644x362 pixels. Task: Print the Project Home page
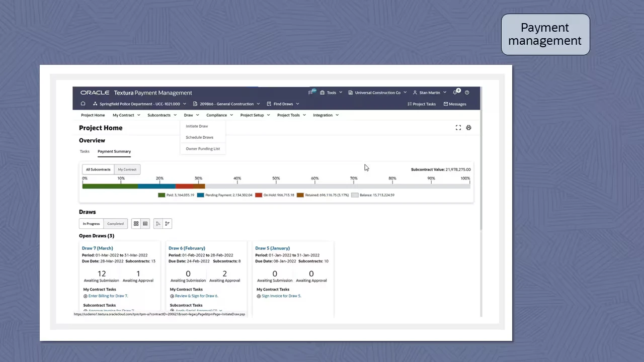point(468,128)
